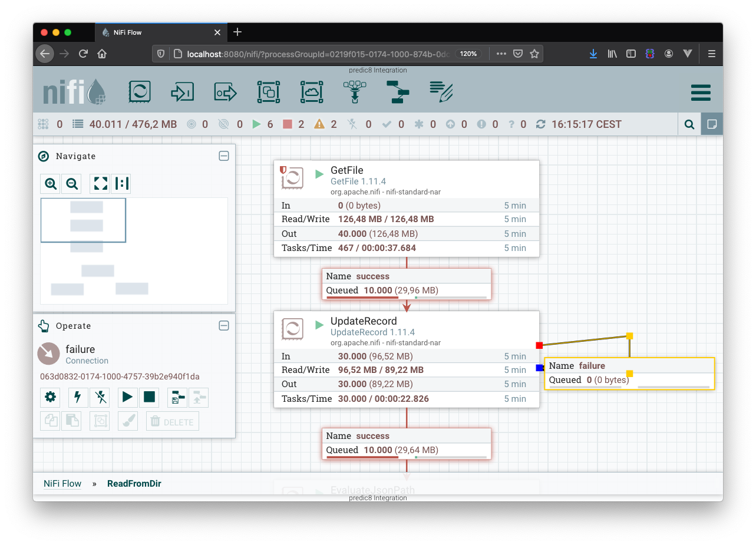This screenshot has height=545, width=756.
Task: Show actual size one-to-one view
Action: (x=121, y=184)
